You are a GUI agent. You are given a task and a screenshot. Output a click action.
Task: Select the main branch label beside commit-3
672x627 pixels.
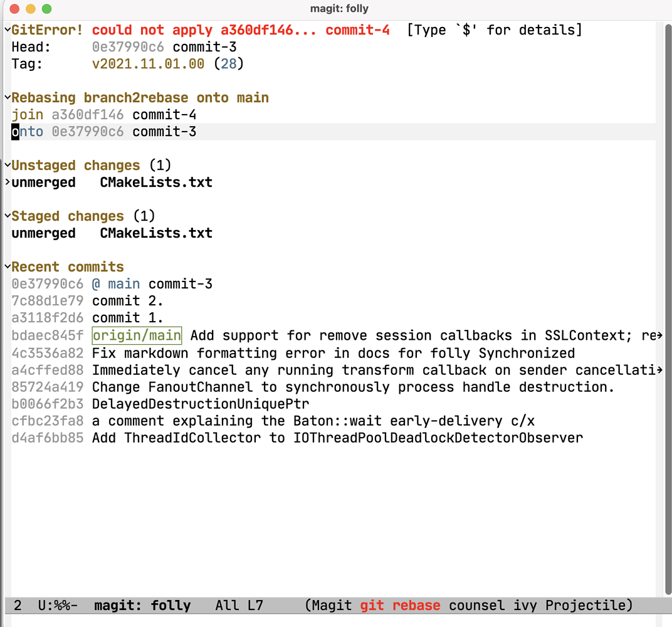pyautogui.click(x=123, y=283)
